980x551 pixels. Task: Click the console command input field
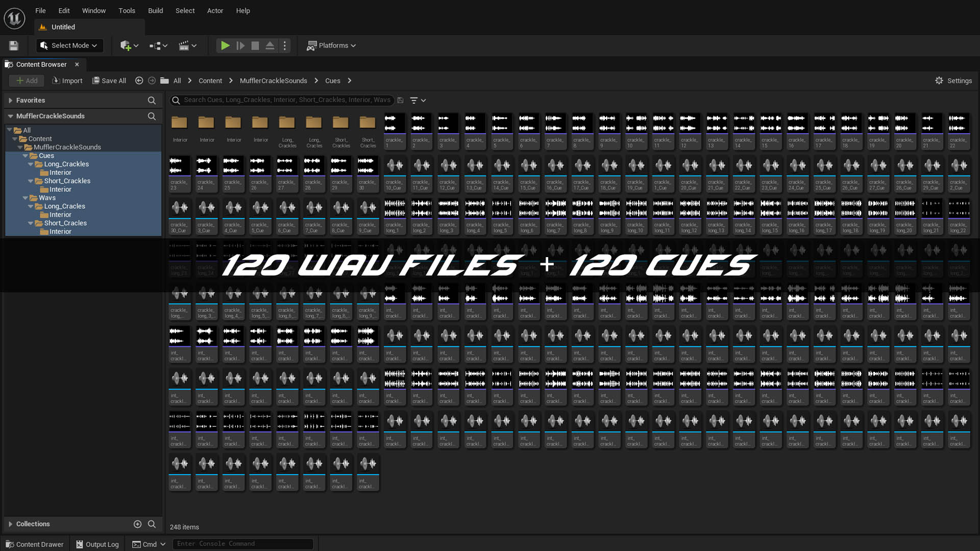coord(242,544)
